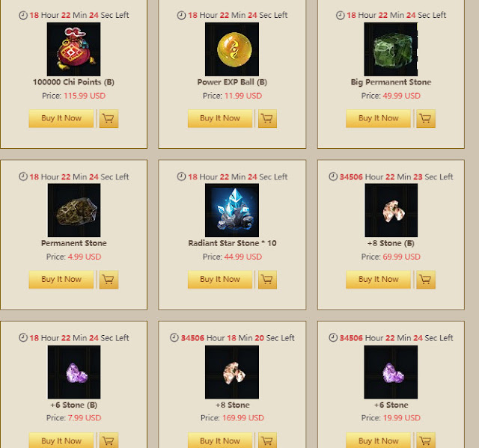
Task: Buy Power EXP Ball (B) now
Action: point(220,118)
